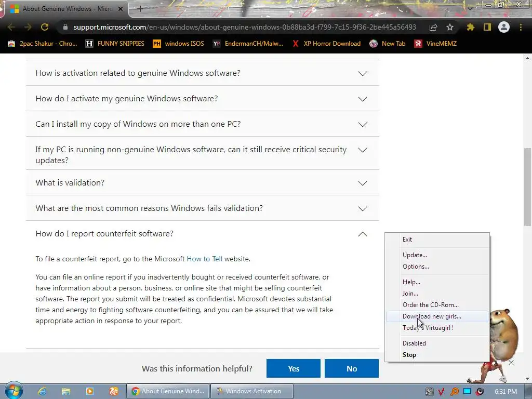Click No for helpful information
Image resolution: width=532 pixels, height=399 pixels.
point(352,368)
